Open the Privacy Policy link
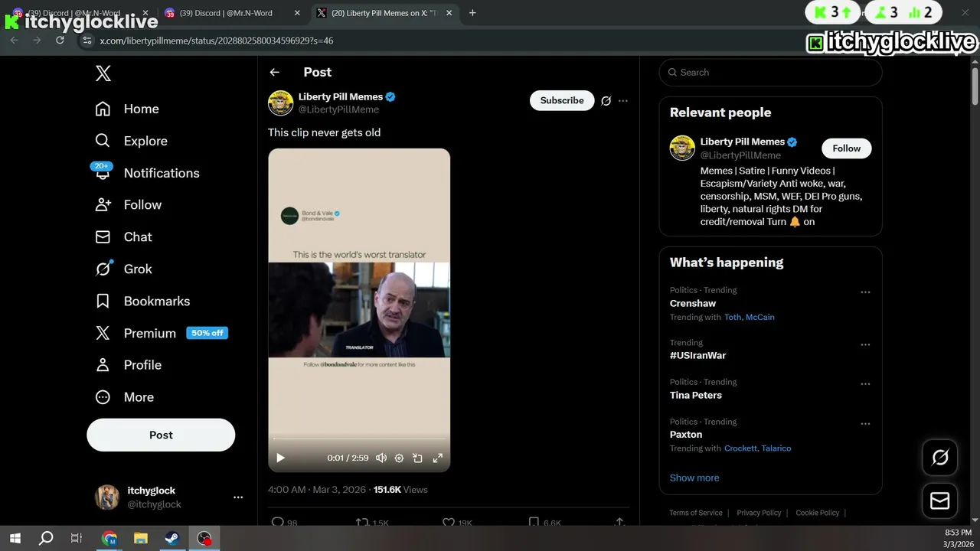Screen dimensions: 980x551 point(759,513)
